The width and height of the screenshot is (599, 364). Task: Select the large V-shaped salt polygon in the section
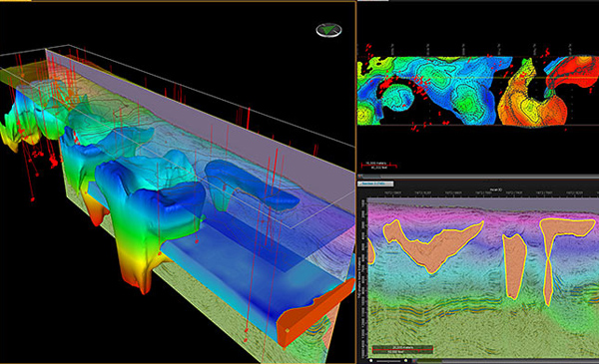431,245
